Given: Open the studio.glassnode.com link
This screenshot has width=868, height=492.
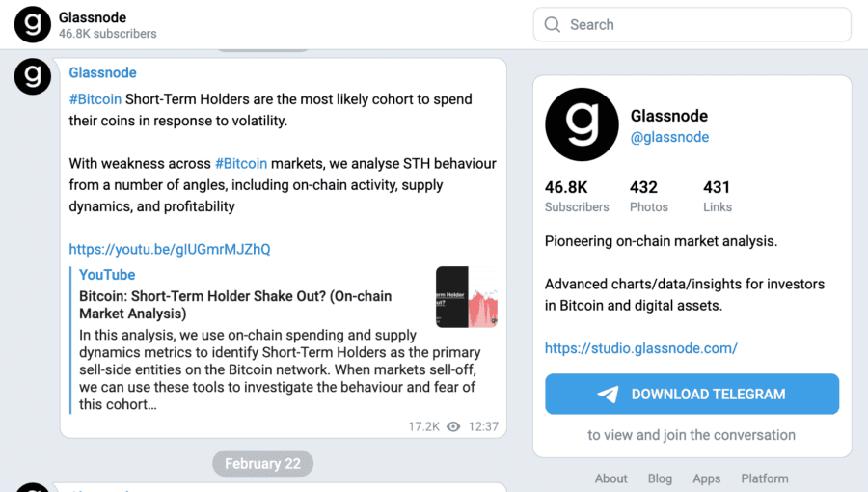Looking at the screenshot, I should (x=640, y=348).
